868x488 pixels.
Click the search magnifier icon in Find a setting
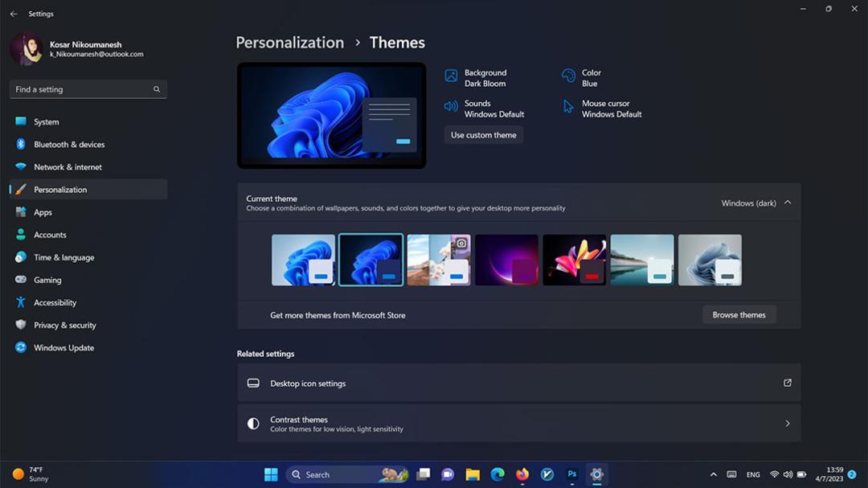(x=157, y=89)
